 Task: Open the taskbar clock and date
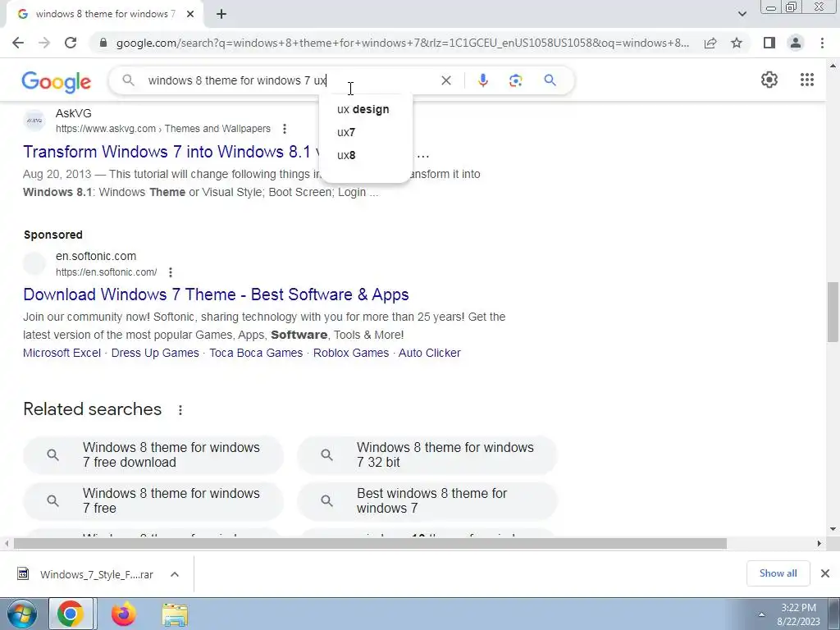click(798, 614)
